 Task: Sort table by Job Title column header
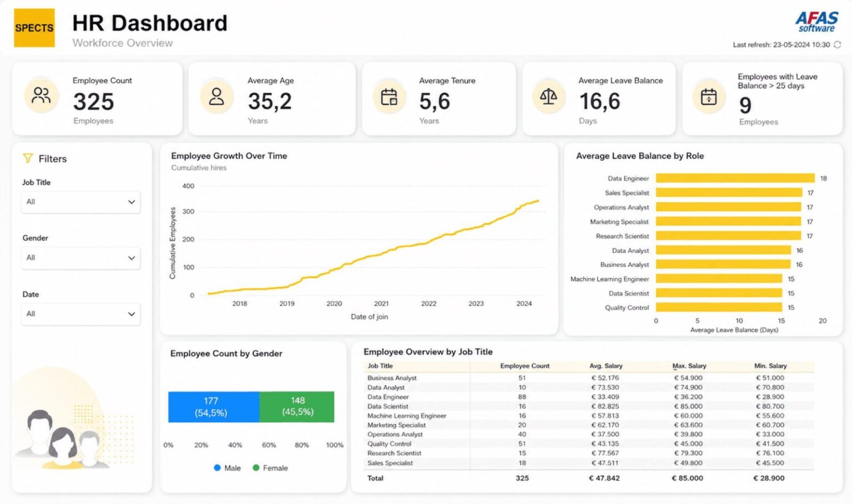pos(380,366)
